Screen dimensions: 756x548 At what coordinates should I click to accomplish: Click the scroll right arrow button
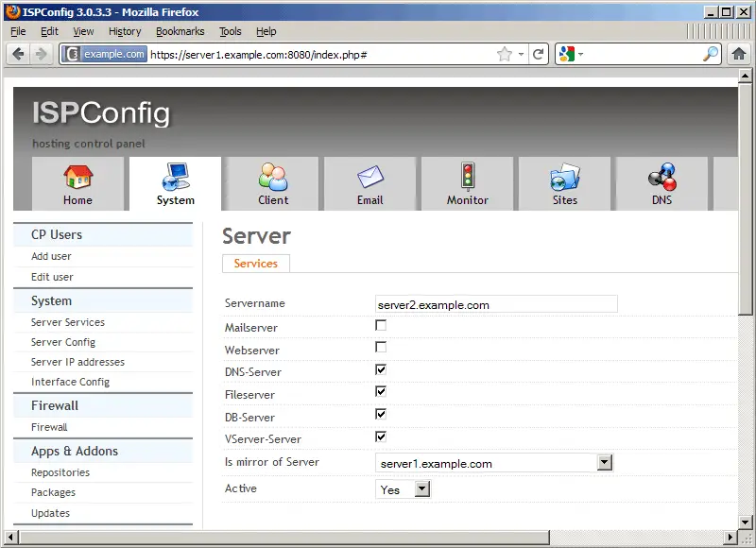tap(730, 537)
